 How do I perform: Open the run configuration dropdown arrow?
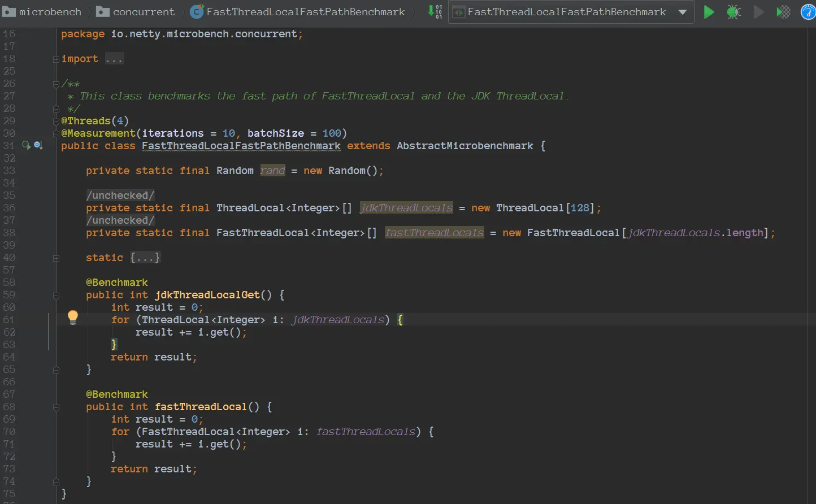tap(682, 12)
